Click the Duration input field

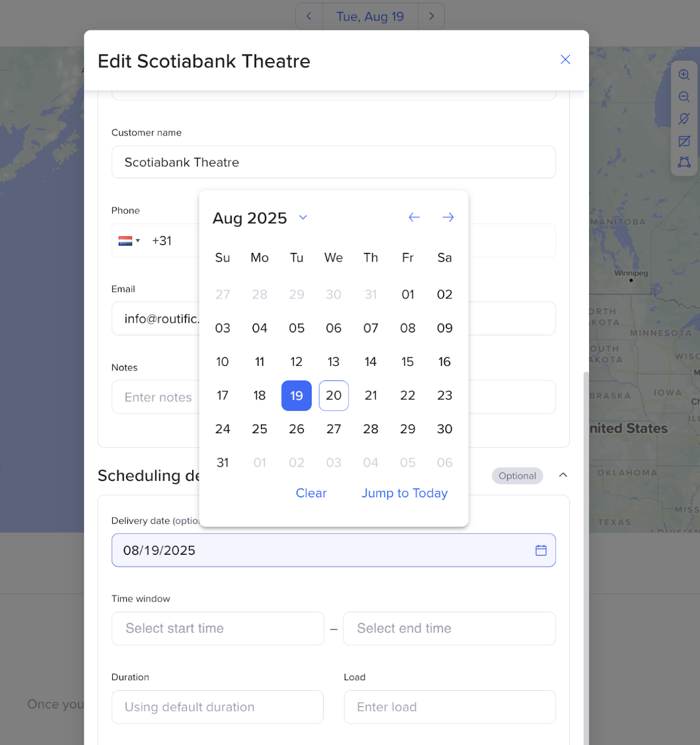[x=218, y=707]
